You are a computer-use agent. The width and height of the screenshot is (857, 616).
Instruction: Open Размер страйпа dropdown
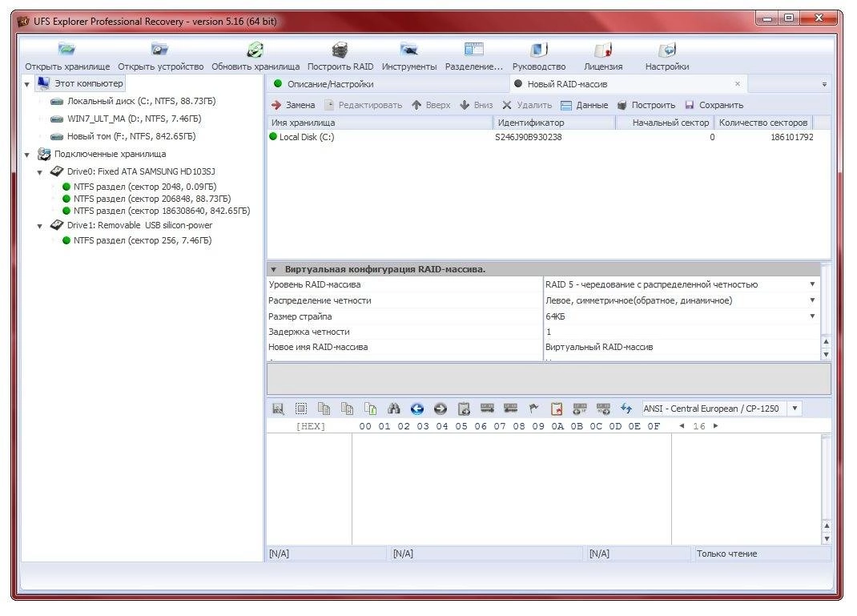click(812, 316)
